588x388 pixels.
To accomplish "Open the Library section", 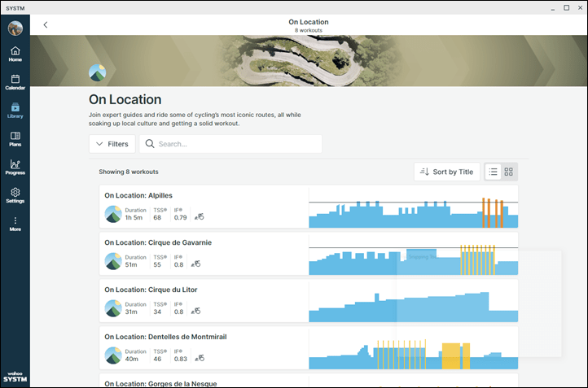I will point(15,111).
